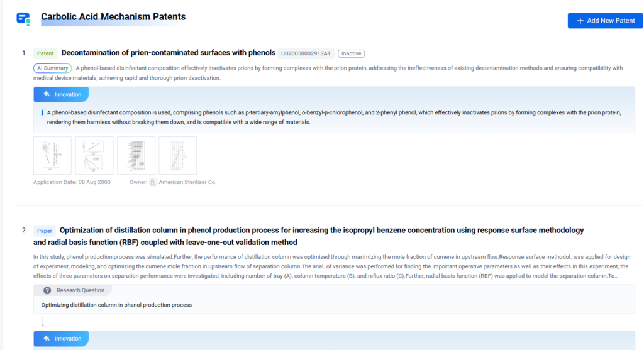
Task: Click patent number US20050032913A1
Action: (306, 53)
